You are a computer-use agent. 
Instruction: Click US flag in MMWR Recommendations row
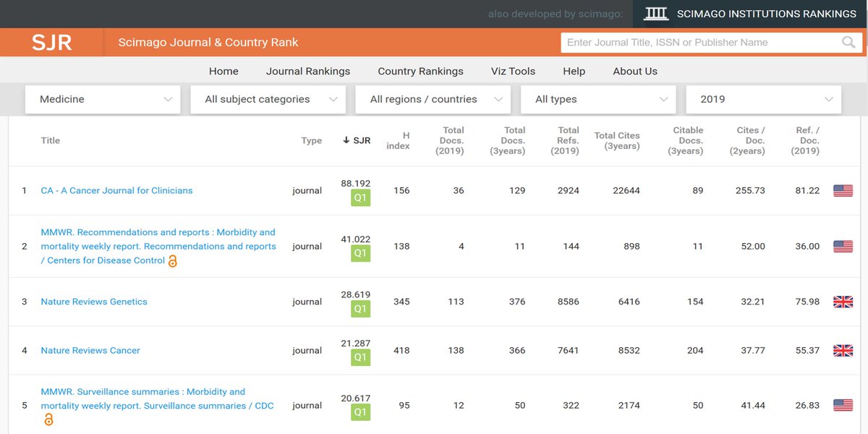tap(843, 247)
